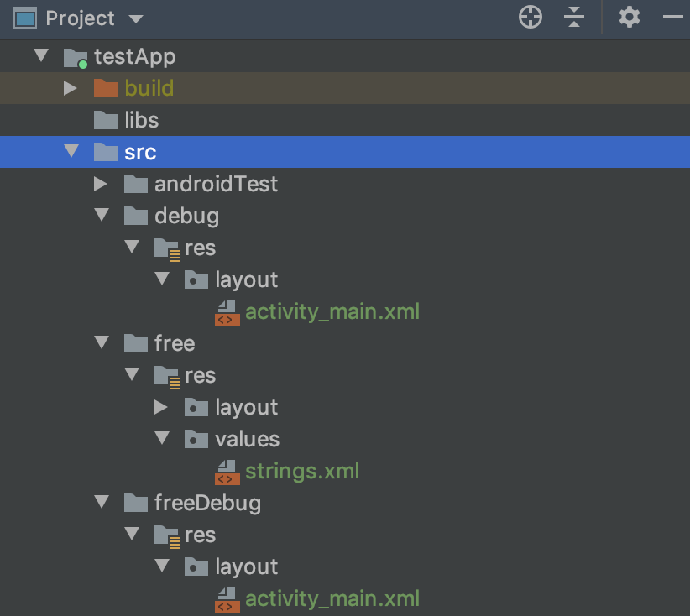Select activity_main.xml under debug layout
690x616 pixels.
pos(332,312)
